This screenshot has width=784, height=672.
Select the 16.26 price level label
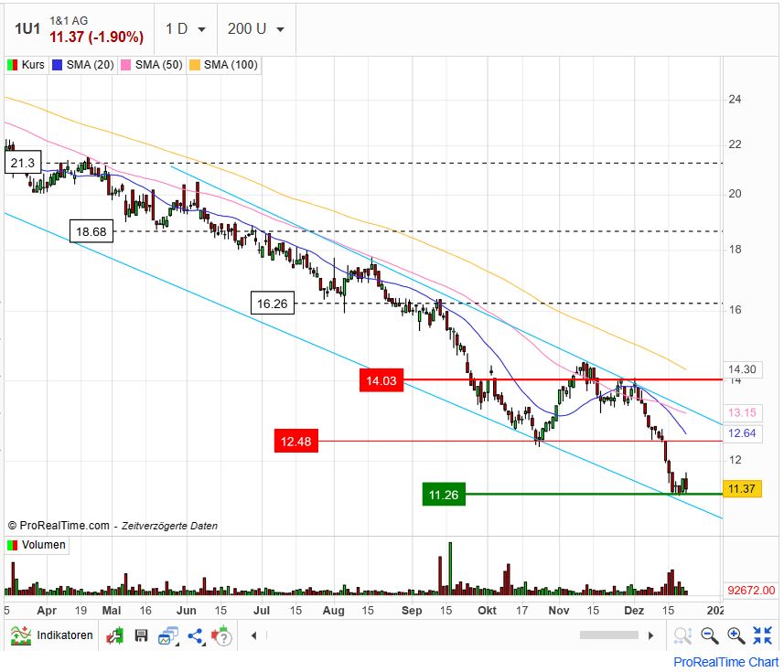coord(273,304)
